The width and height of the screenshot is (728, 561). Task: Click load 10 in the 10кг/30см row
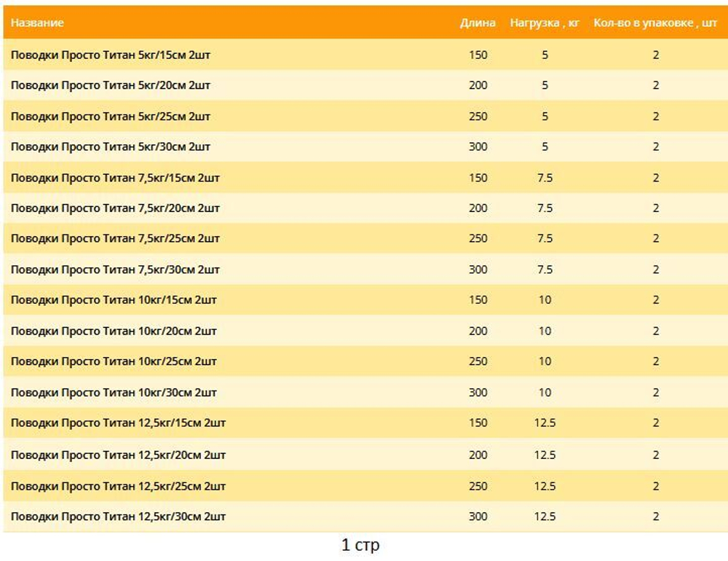[545, 392]
